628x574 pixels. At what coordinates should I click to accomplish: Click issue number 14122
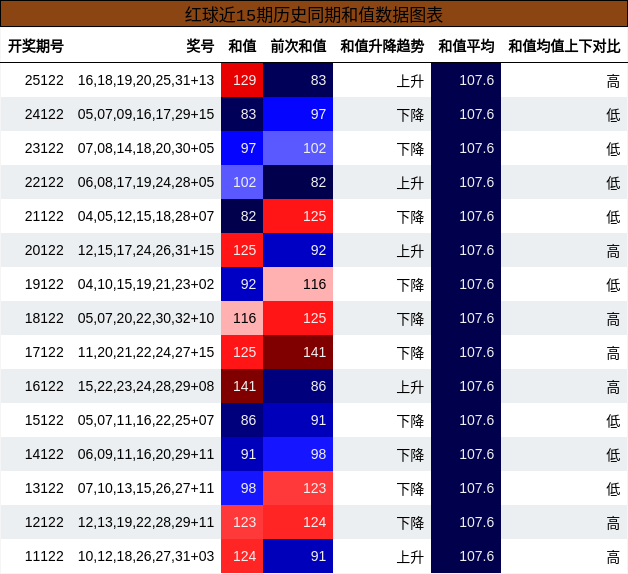44,455
